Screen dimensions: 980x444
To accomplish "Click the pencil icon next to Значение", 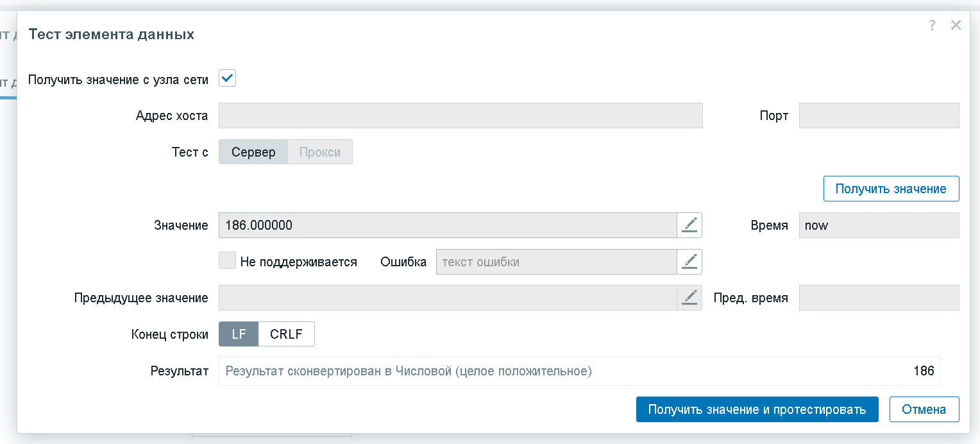I will pos(689,225).
